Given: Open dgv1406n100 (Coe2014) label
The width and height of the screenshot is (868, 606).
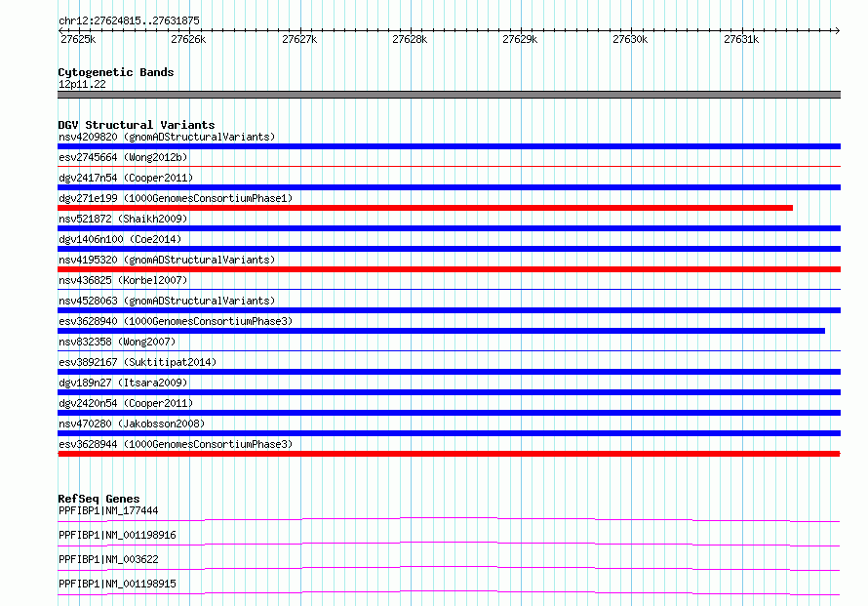Looking at the screenshot, I should click(120, 239).
